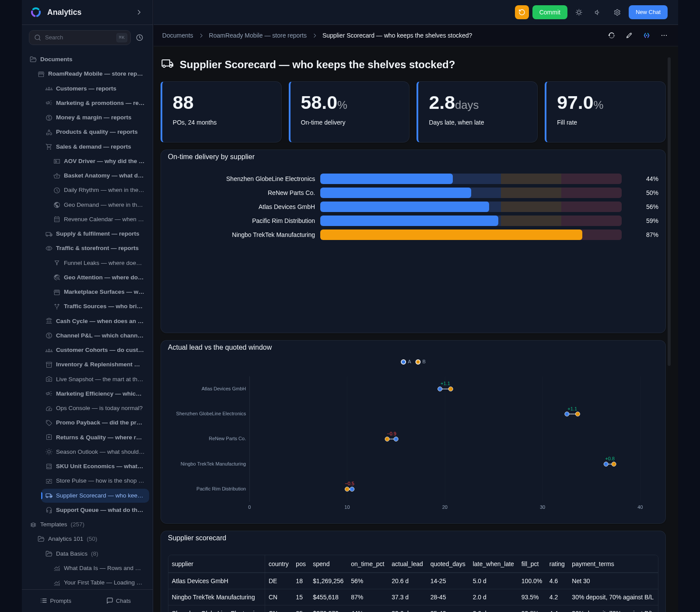Toggle series B in the chart legend
This screenshot has height=612, width=700.
420,362
